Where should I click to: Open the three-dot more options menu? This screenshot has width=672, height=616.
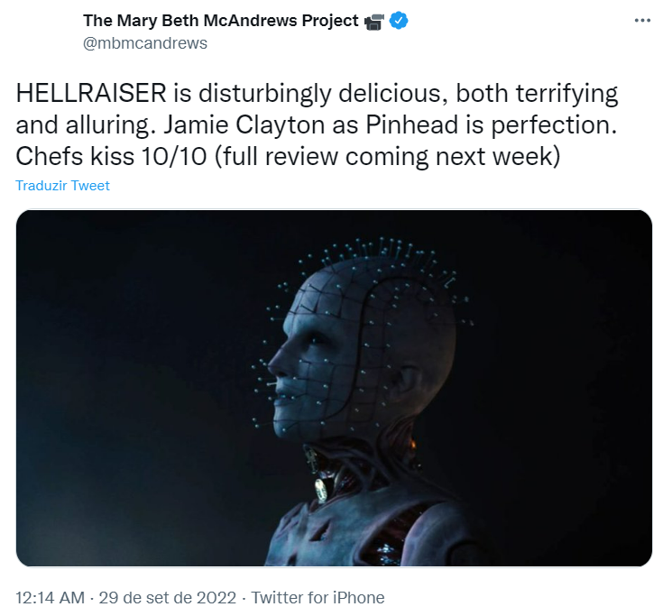pyautogui.click(x=641, y=21)
